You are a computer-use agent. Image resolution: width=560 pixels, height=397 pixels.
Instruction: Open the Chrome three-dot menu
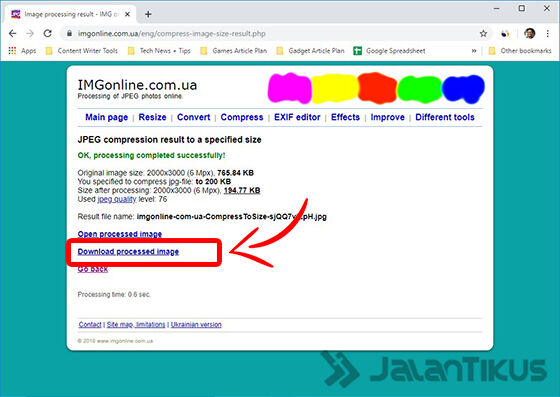coord(548,34)
